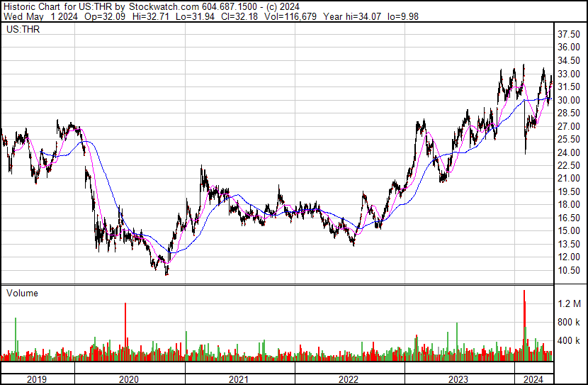
Task: Select the 2022 year label on axis
Action: [x=349, y=379]
